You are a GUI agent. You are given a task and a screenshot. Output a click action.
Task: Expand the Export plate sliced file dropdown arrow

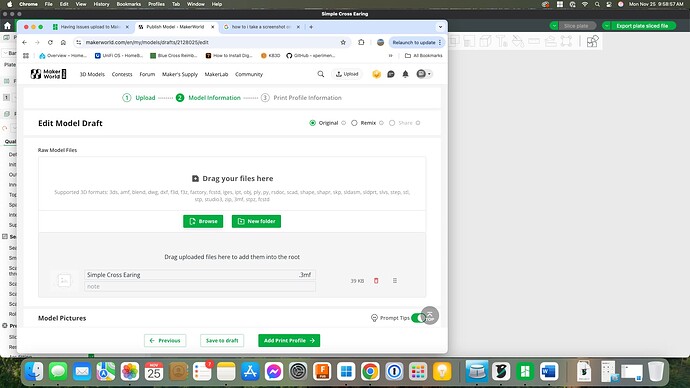click(x=606, y=26)
